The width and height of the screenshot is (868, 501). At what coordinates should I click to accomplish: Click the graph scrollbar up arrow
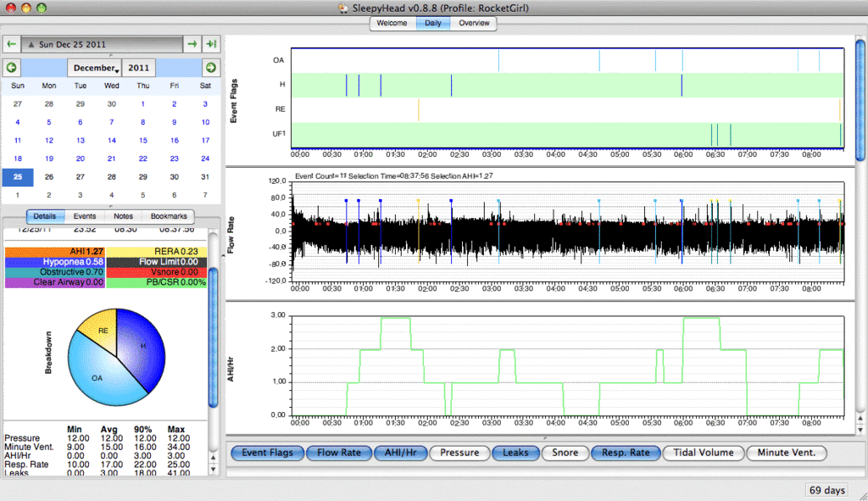(860, 418)
